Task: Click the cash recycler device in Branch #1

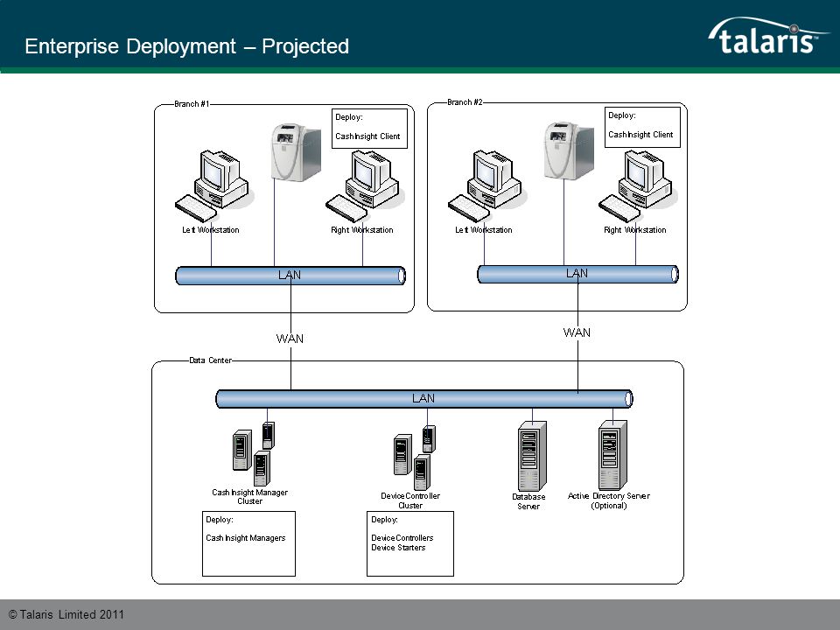Action: click(x=297, y=152)
